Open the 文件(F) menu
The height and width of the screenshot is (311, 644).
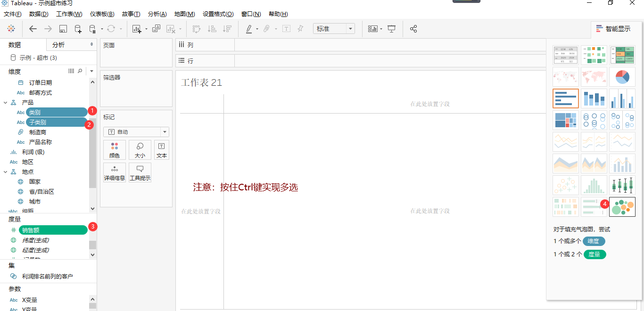(x=13, y=14)
